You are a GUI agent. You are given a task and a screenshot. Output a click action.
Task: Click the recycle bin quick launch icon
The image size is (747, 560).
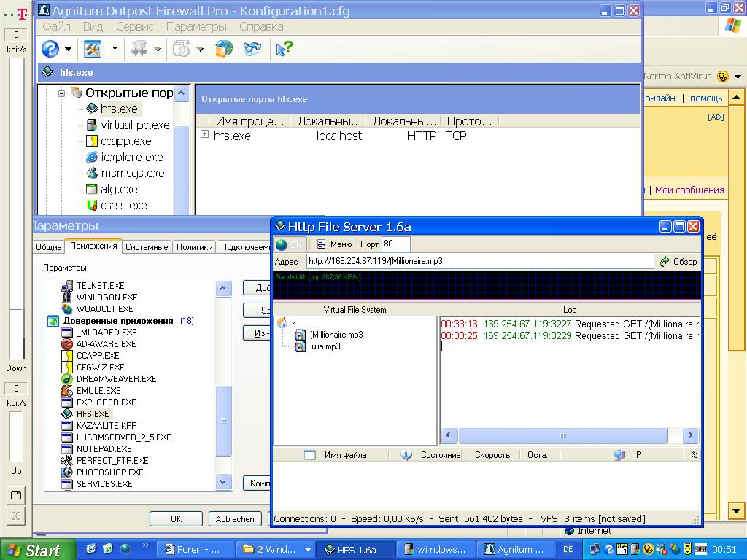[x=108, y=549]
